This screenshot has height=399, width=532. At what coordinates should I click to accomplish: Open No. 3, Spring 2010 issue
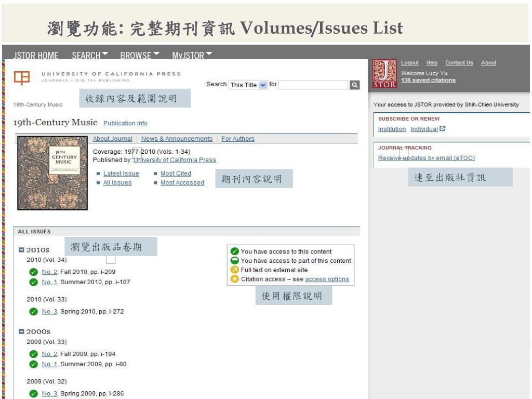[x=49, y=312]
